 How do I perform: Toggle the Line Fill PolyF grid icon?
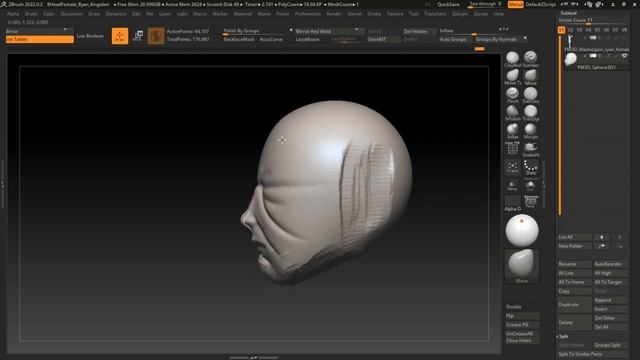point(512,148)
